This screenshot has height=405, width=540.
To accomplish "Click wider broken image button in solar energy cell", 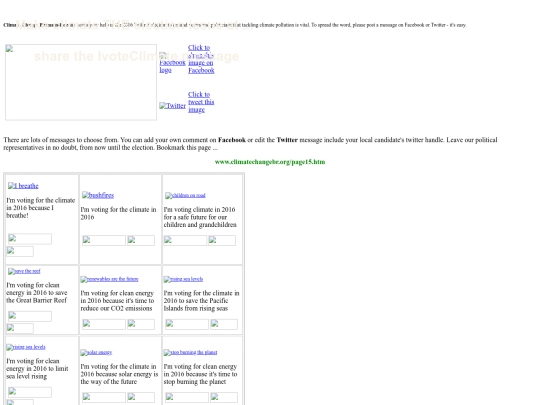I will (104, 397).
